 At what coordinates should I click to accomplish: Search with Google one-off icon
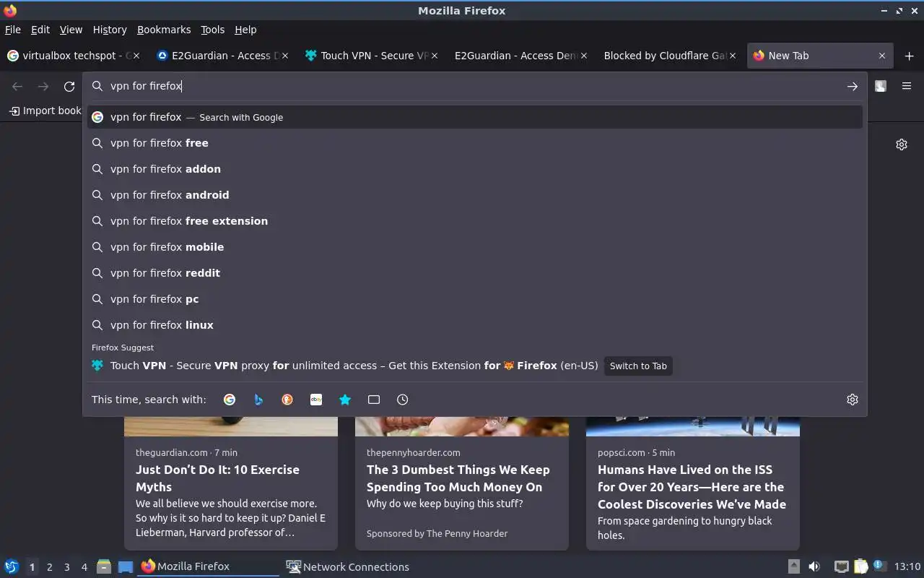click(230, 400)
